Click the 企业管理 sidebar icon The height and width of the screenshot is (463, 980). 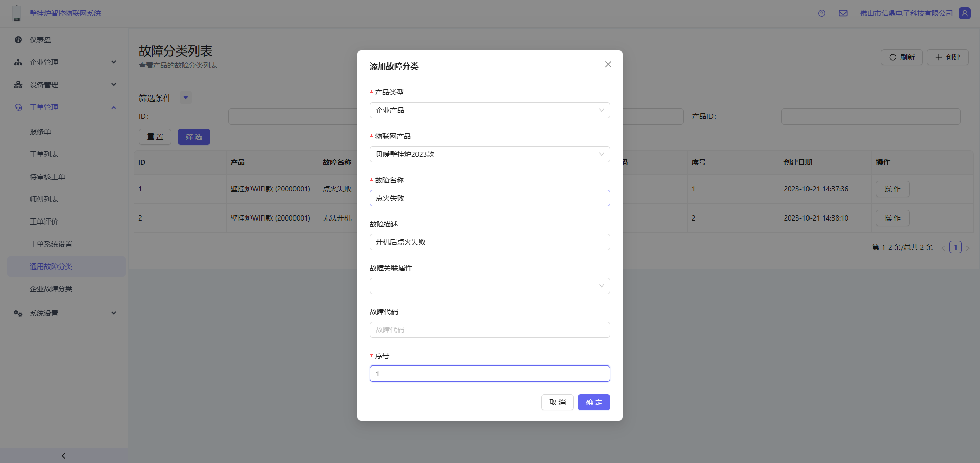pyautogui.click(x=18, y=62)
